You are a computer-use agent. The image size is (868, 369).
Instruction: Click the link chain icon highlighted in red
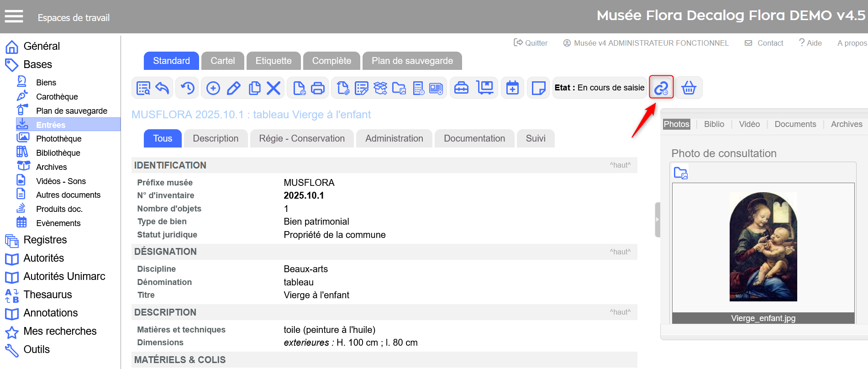coord(661,88)
